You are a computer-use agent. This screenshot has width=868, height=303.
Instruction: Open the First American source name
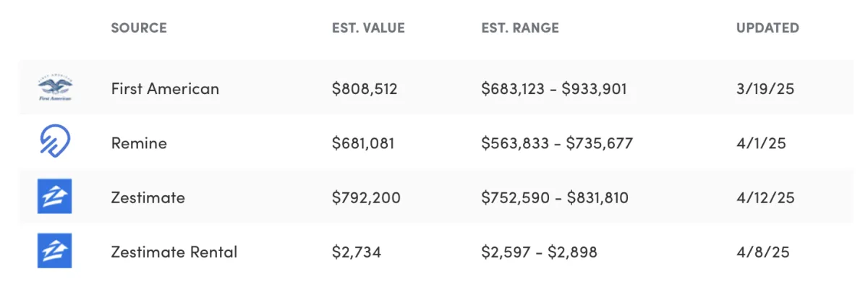click(165, 89)
